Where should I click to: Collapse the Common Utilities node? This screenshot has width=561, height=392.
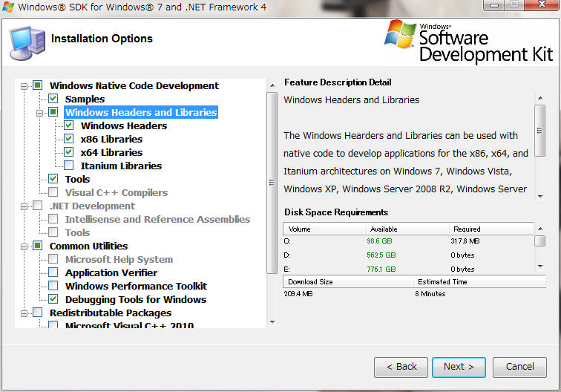click(24, 246)
